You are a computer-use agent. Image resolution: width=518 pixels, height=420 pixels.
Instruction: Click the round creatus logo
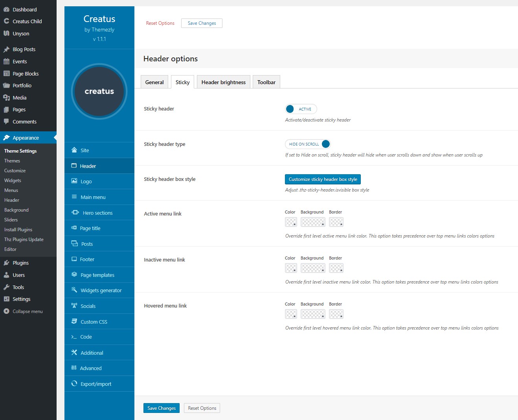99,91
